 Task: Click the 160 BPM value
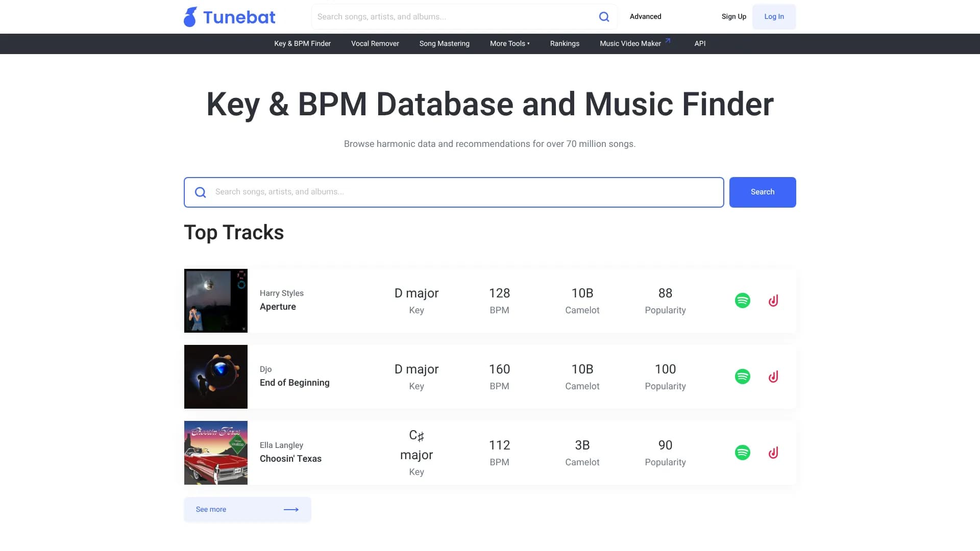[499, 369]
